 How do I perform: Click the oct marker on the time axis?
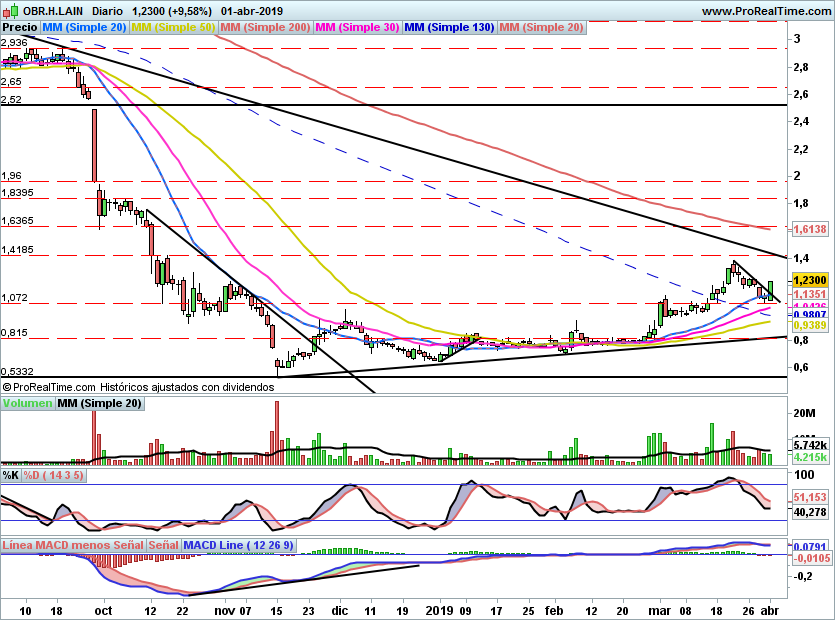click(103, 610)
